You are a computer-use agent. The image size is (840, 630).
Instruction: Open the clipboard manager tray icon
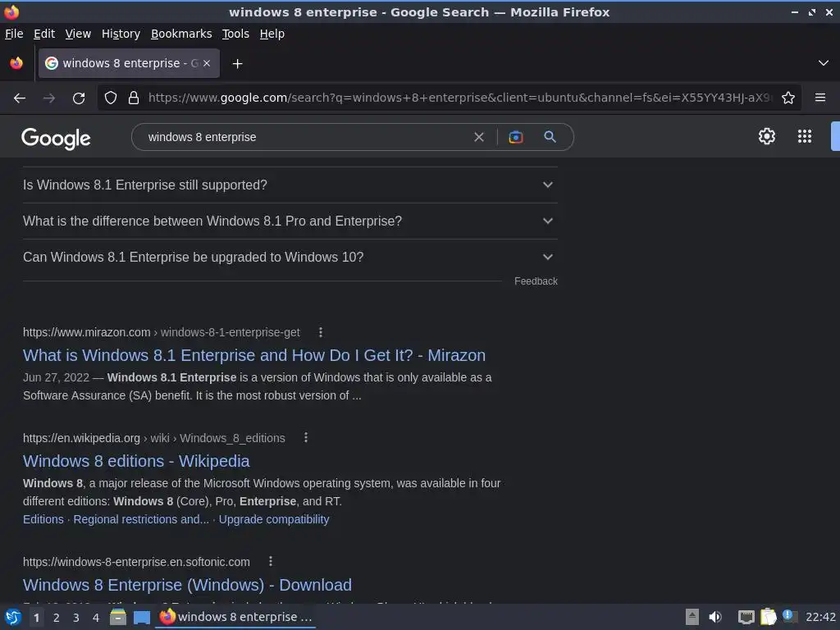click(x=768, y=617)
